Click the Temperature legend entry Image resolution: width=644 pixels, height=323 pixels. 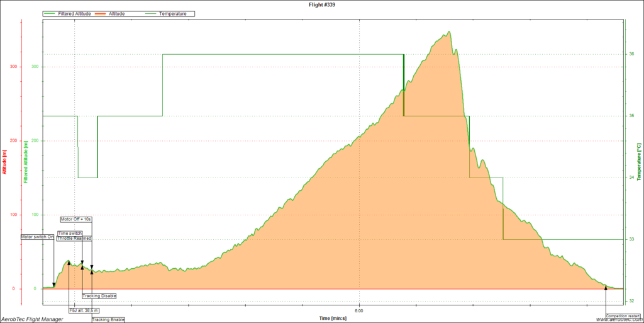click(x=172, y=13)
